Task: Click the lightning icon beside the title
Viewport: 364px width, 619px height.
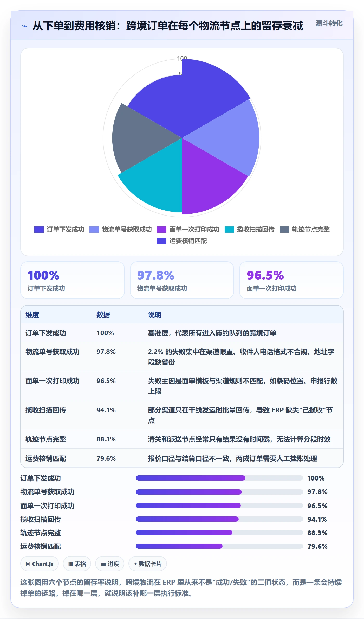Action: pos(25,26)
